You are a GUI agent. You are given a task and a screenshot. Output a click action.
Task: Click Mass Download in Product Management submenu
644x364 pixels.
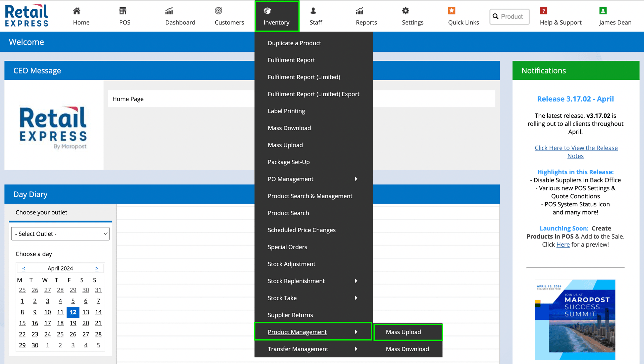[x=407, y=349]
